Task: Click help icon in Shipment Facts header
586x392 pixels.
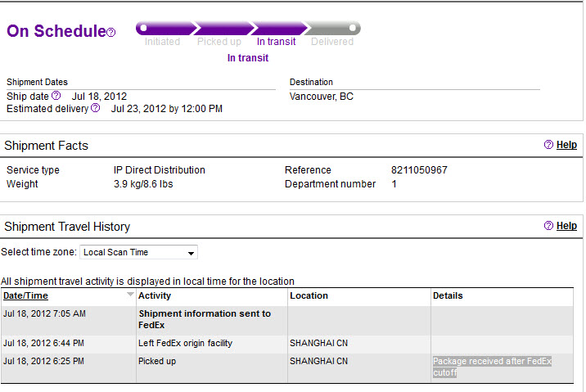Action: (x=548, y=145)
